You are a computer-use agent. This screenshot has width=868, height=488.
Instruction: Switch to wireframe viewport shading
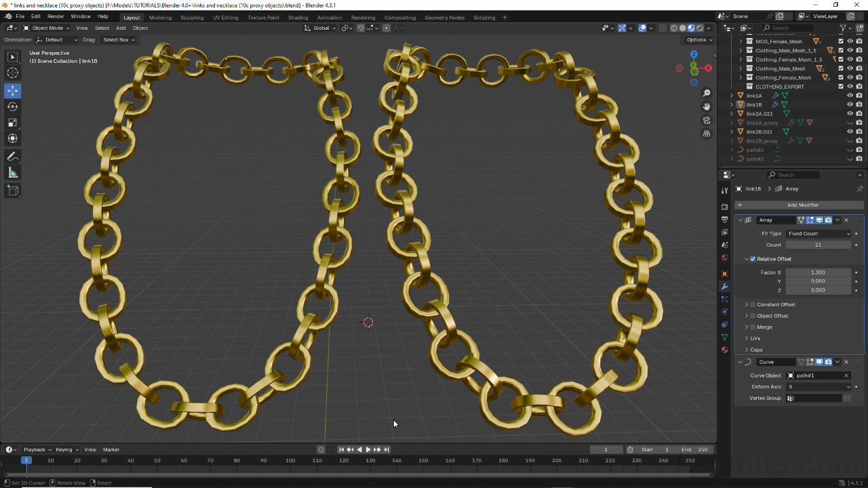pyautogui.click(x=674, y=28)
